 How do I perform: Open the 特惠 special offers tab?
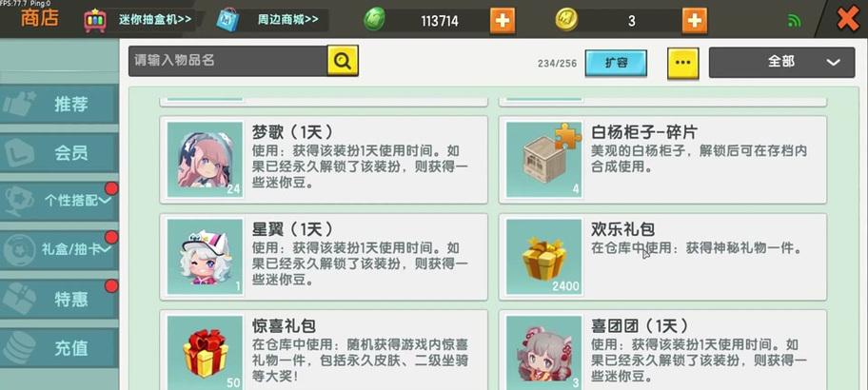[x=59, y=300]
